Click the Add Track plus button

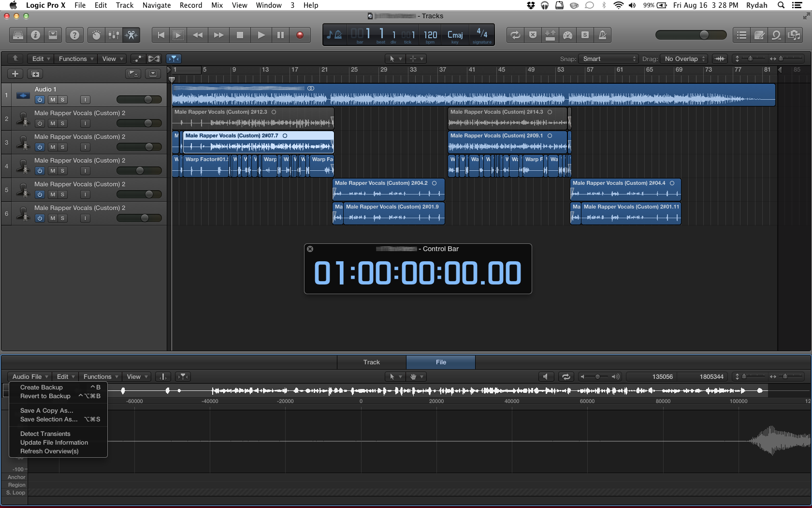(15, 74)
